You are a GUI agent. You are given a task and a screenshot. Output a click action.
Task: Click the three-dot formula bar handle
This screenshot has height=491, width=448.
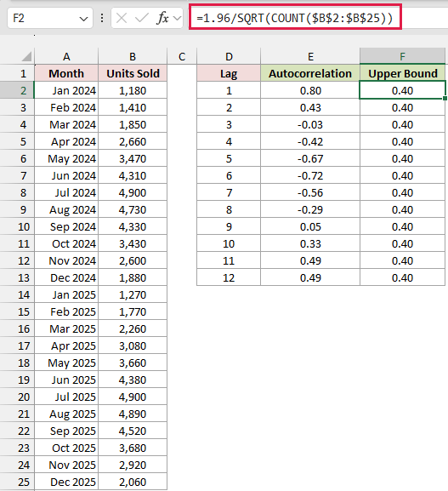[102, 18]
